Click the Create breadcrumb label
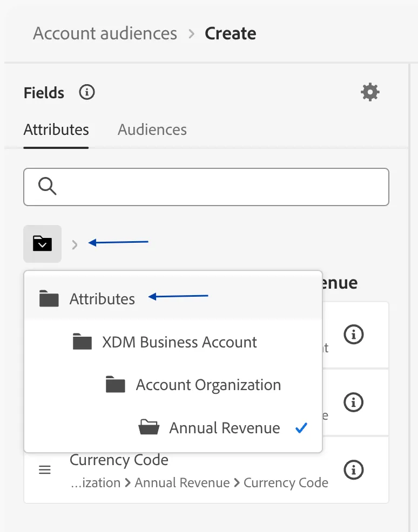The height and width of the screenshot is (532, 418). [x=230, y=33]
